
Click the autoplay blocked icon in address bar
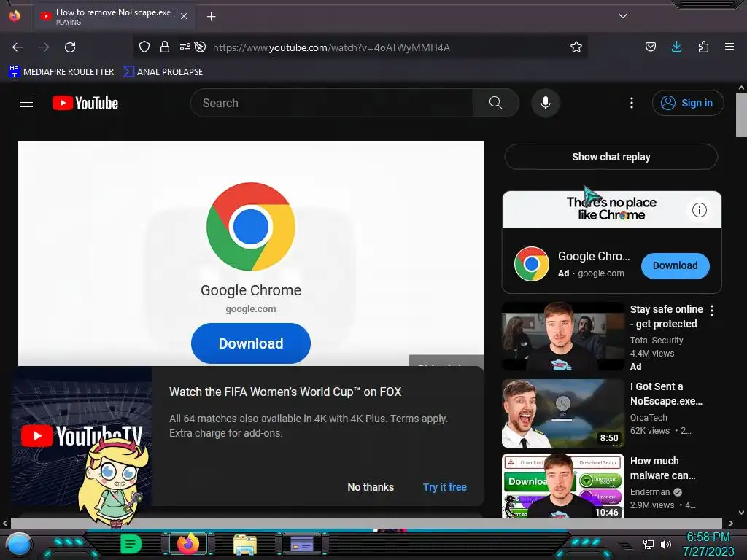pyautogui.click(x=201, y=47)
